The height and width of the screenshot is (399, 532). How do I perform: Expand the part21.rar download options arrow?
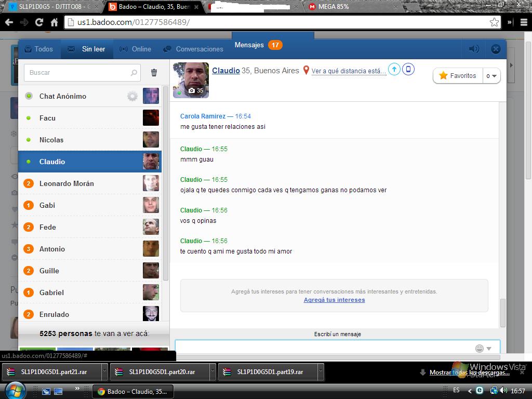point(105,372)
